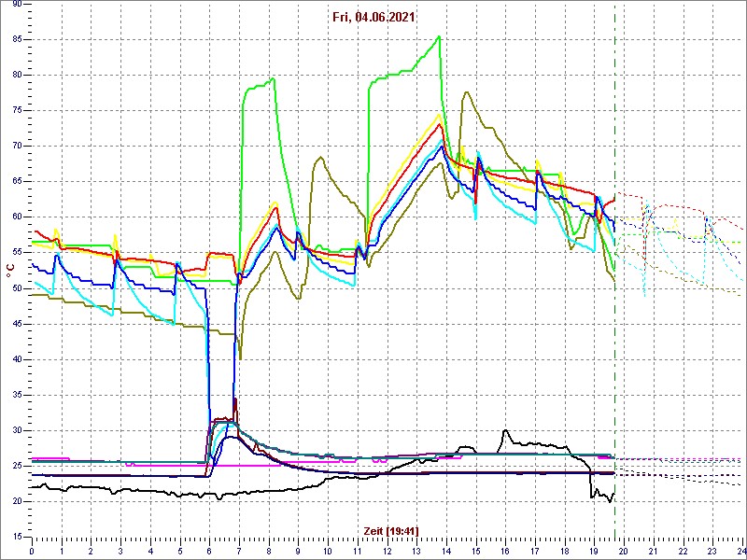Select the 45 label on temperature axis
The height and width of the screenshot is (560, 747).
17,324
